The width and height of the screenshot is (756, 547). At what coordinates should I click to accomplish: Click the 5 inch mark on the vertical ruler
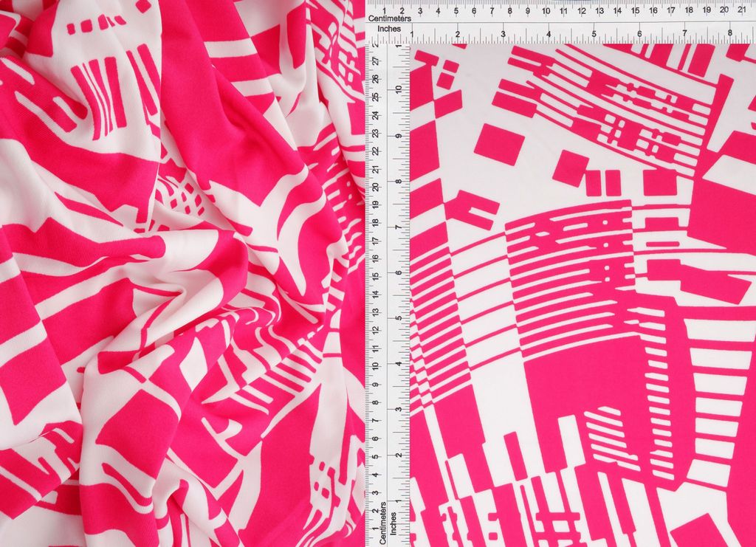pos(399,318)
